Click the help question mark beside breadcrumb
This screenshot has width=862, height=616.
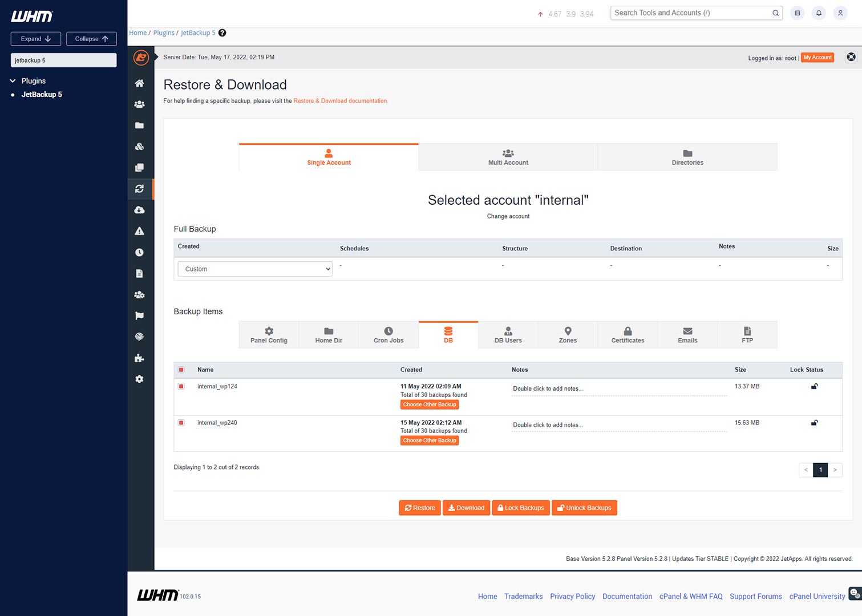(222, 33)
